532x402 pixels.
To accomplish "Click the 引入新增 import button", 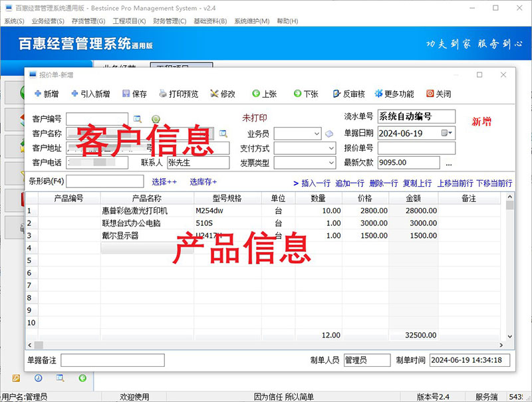I will (x=90, y=94).
